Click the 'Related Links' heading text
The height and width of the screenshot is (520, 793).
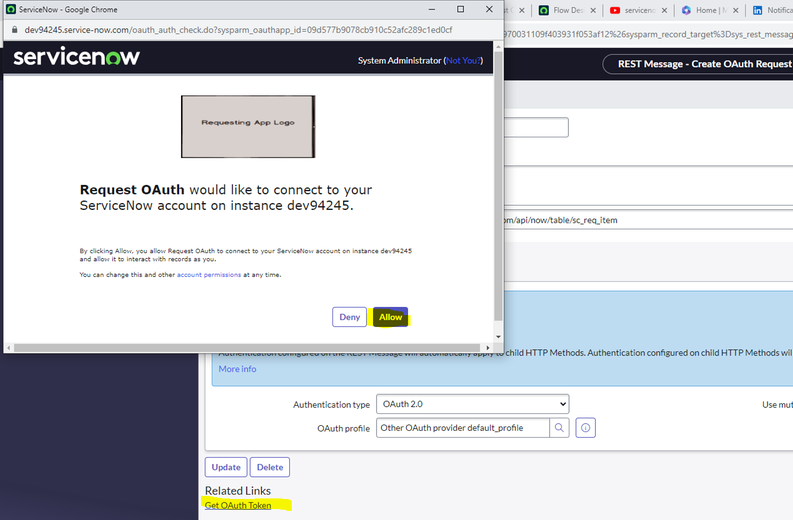pyautogui.click(x=238, y=491)
